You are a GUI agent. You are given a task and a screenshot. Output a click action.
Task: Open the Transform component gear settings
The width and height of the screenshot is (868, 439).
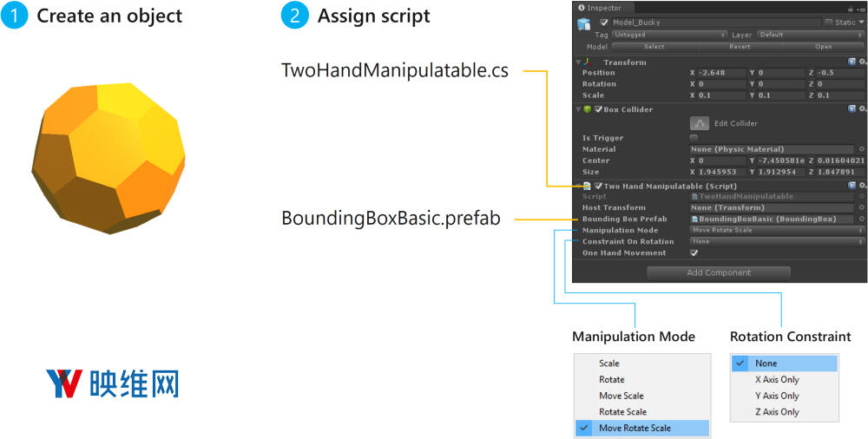(861, 62)
